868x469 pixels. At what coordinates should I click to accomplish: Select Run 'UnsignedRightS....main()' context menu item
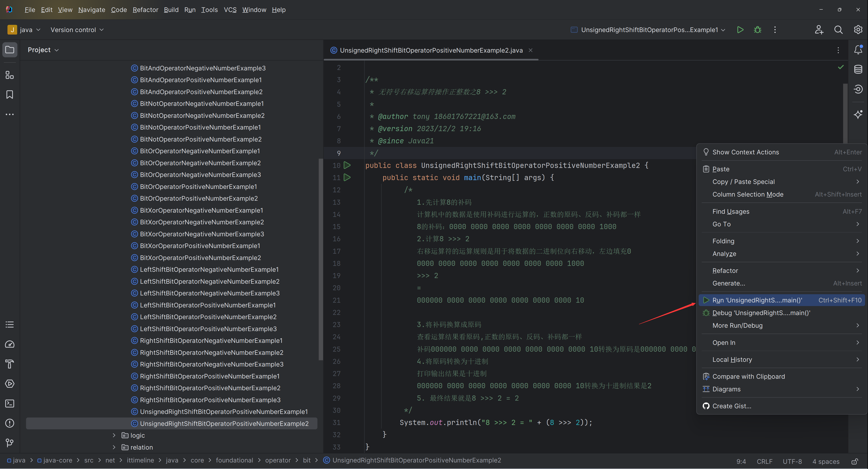click(x=782, y=300)
